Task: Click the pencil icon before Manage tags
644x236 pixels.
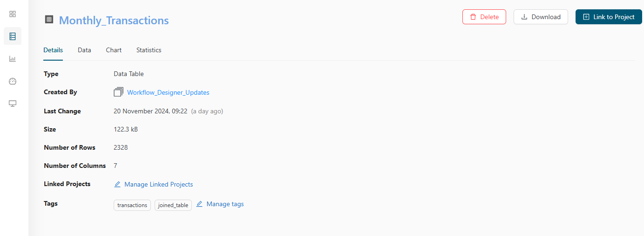Action: [x=199, y=204]
